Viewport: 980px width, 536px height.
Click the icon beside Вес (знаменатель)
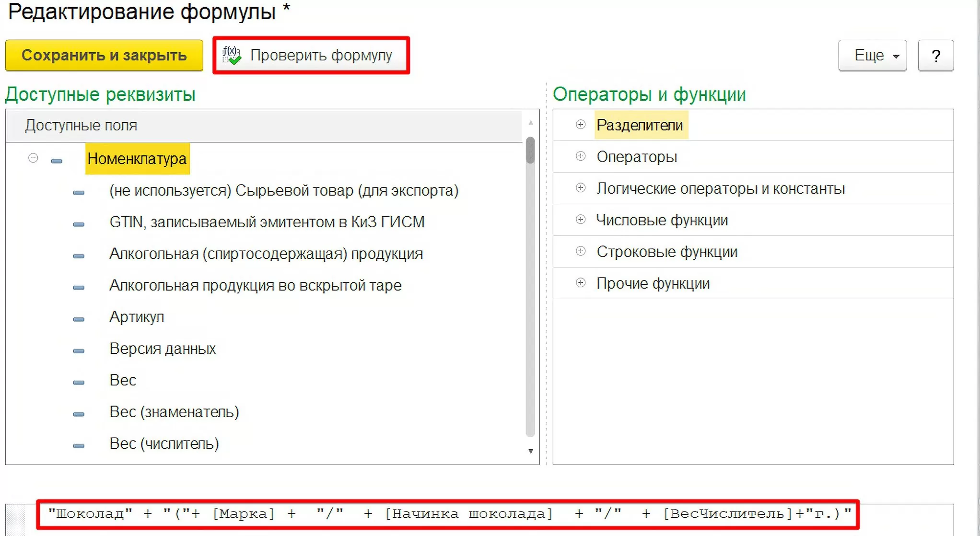pos(79,414)
